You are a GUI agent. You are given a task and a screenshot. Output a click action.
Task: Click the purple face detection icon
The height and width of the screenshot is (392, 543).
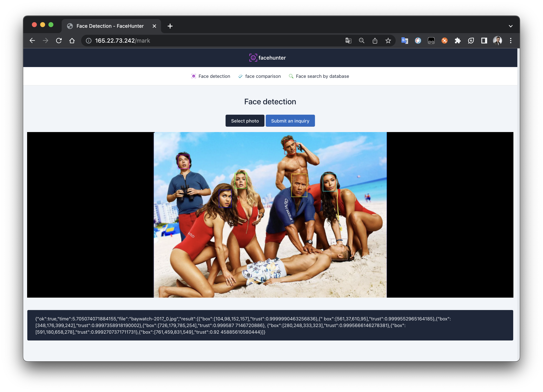(193, 76)
